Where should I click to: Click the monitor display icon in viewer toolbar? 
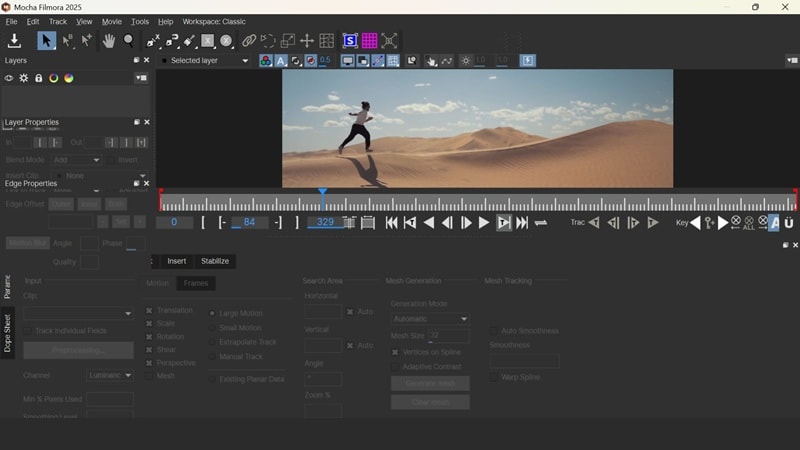click(x=347, y=61)
